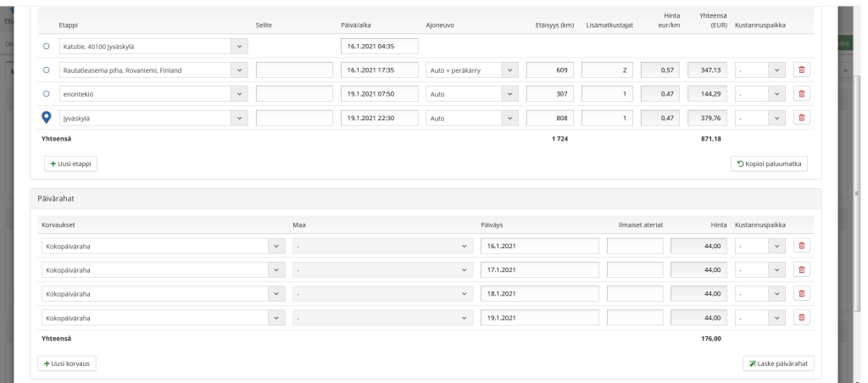Click the Kopioi paluumatka button
This screenshot has height=383, width=868.
point(768,164)
